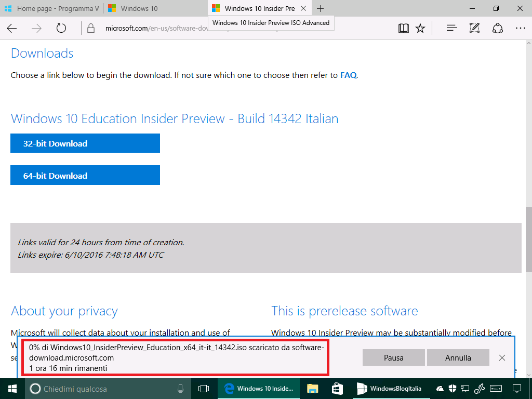Screen dimensions: 532x399
Task: Open Reading view book icon
Action: click(403, 28)
